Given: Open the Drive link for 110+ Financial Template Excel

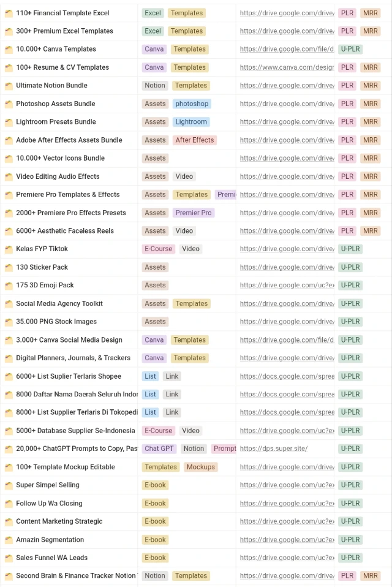Looking at the screenshot, I should [287, 13].
